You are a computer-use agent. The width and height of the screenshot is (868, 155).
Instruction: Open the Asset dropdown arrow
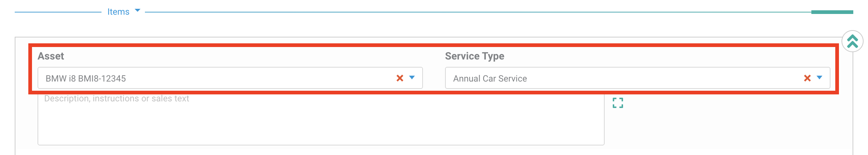click(x=412, y=77)
